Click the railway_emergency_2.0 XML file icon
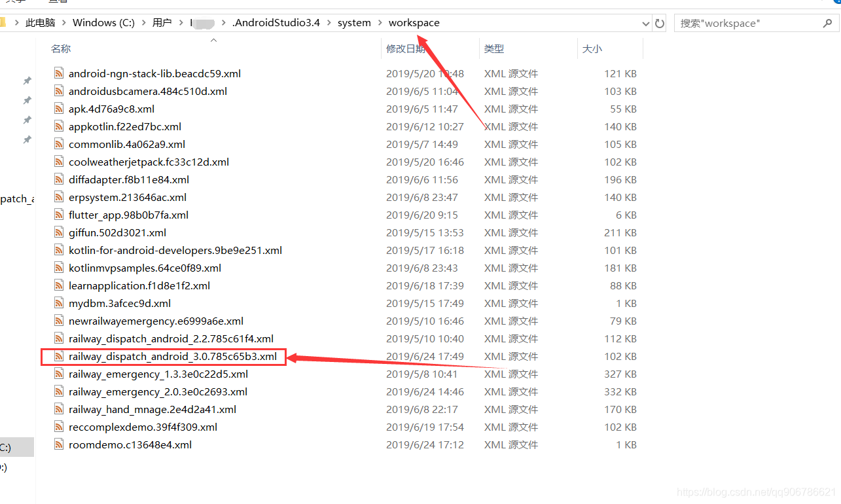 point(59,391)
